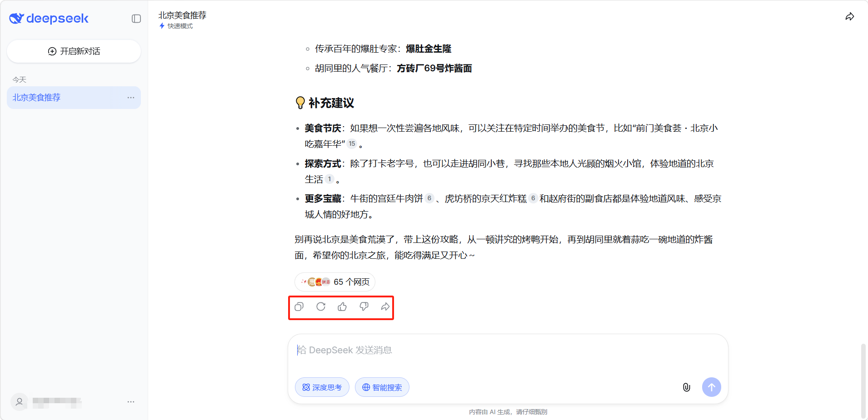Click the bold label 更多宝藏
Screen dimensions: 868x420
(323, 198)
